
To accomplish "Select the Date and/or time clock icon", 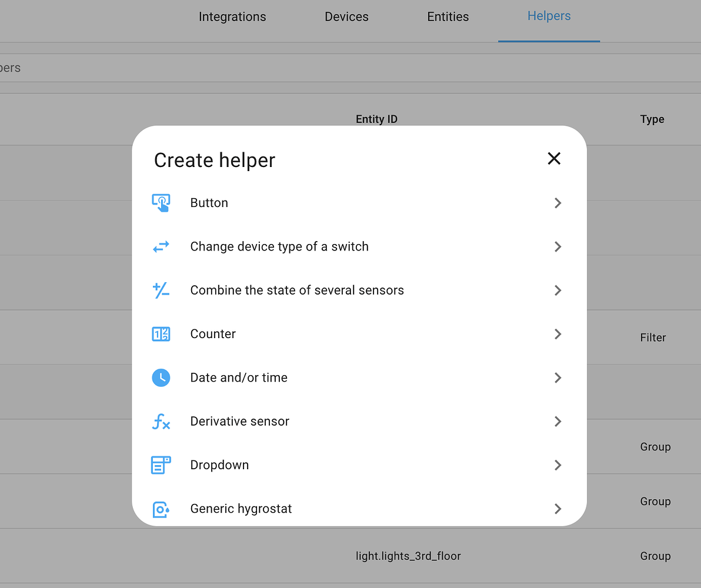I will point(161,377).
